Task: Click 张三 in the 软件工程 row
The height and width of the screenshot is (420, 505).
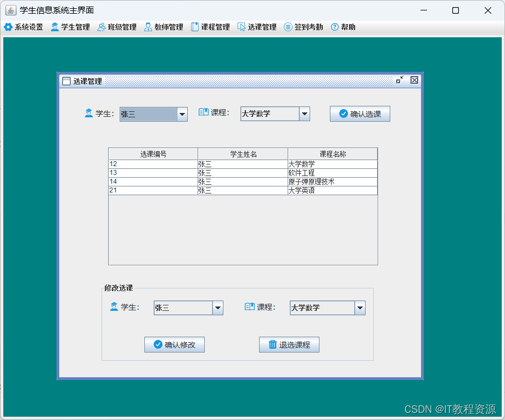Action: [243, 173]
